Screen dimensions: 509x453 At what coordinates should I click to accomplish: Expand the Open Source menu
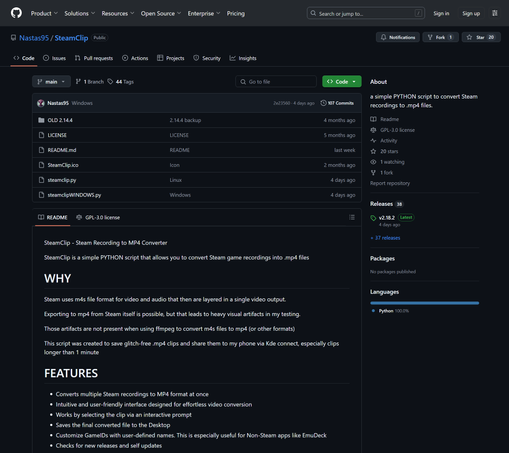161,13
